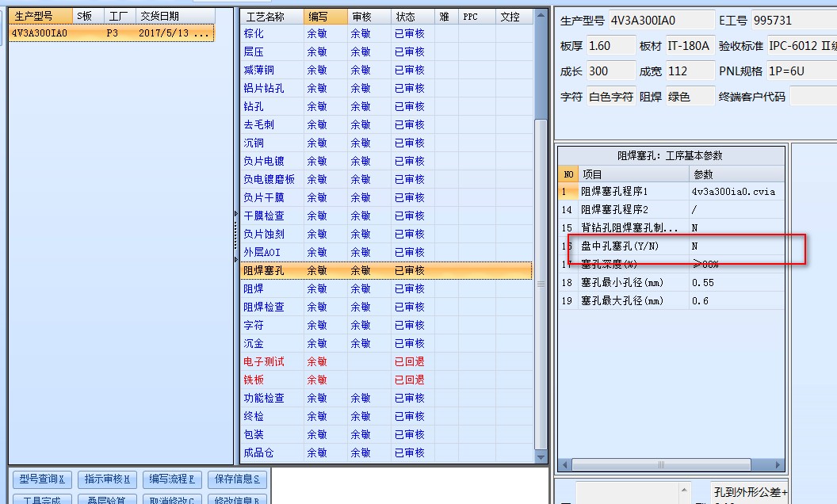Image resolution: width=837 pixels, height=504 pixels.
Task: Select the 沉铜 process row
Action: click(387, 143)
